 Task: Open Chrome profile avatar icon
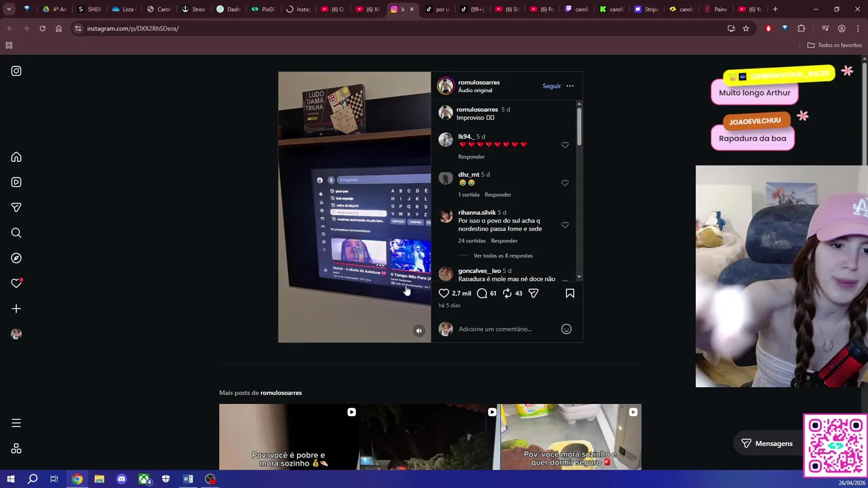(x=842, y=28)
